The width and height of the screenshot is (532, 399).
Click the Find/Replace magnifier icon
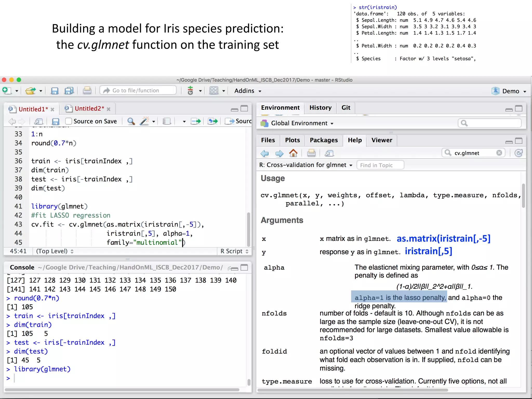[131, 121]
